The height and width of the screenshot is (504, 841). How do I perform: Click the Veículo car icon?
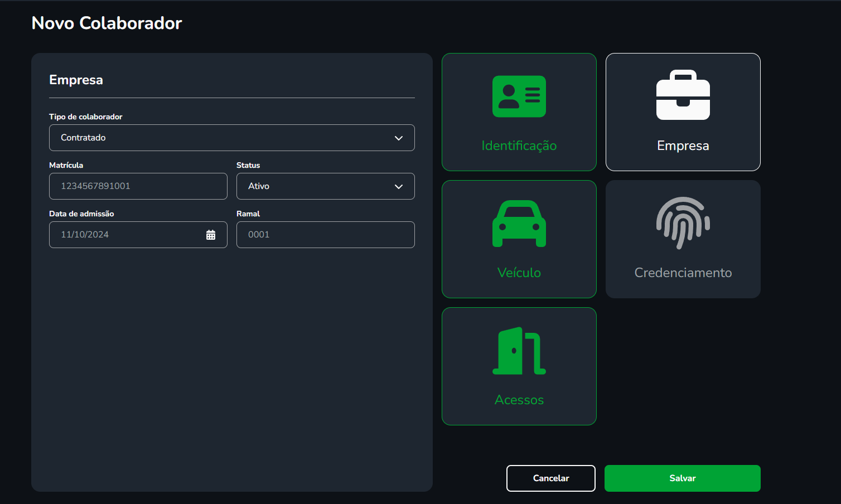click(519, 223)
